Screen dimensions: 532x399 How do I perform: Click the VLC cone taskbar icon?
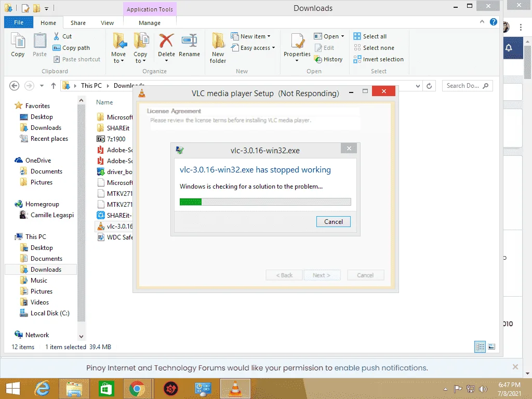pos(235,389)
